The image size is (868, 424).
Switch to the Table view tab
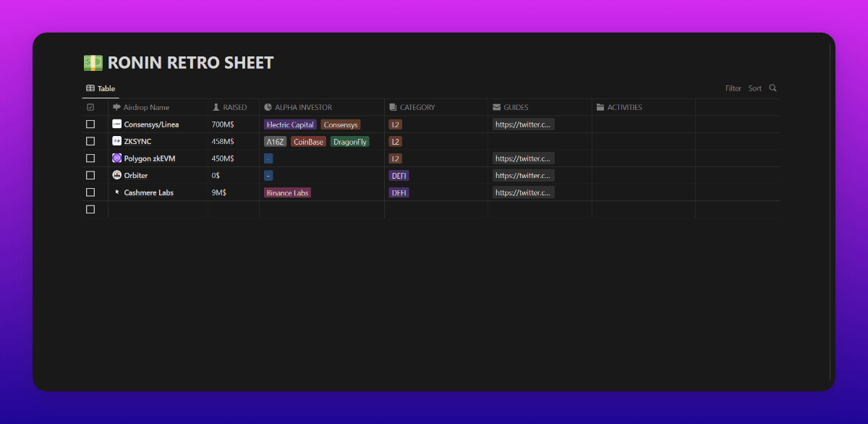click(x=101, y=88)
